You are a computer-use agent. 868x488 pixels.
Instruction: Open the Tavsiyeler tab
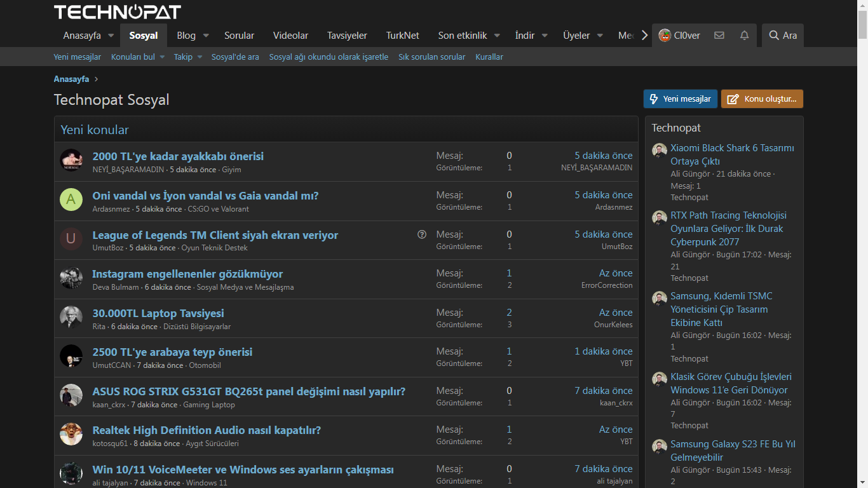coord(347,36)
